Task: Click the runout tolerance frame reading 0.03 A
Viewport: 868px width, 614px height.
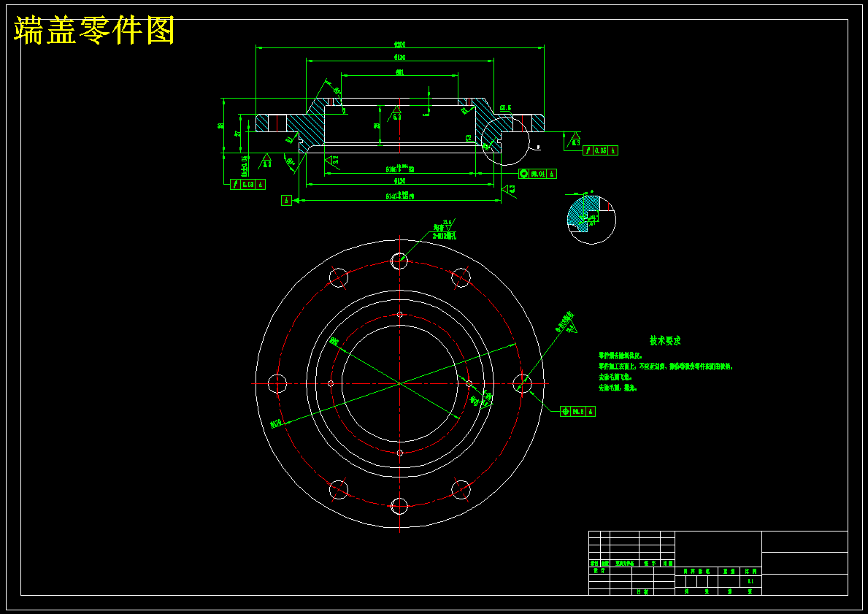Action: point(247,185)
